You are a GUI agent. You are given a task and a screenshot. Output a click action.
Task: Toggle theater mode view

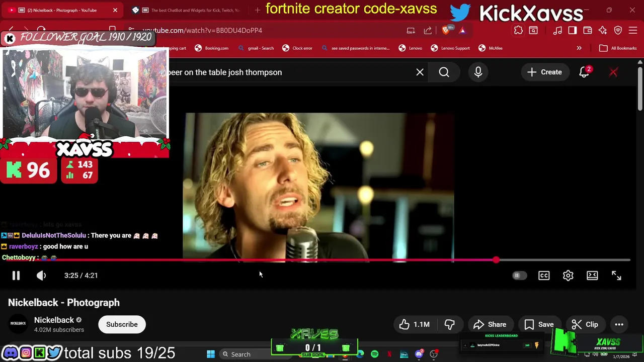592,276
